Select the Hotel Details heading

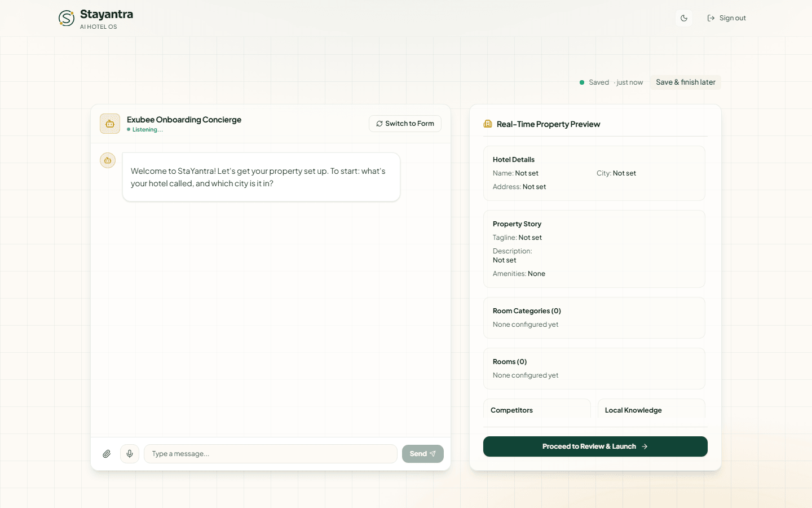click(514, 160)
